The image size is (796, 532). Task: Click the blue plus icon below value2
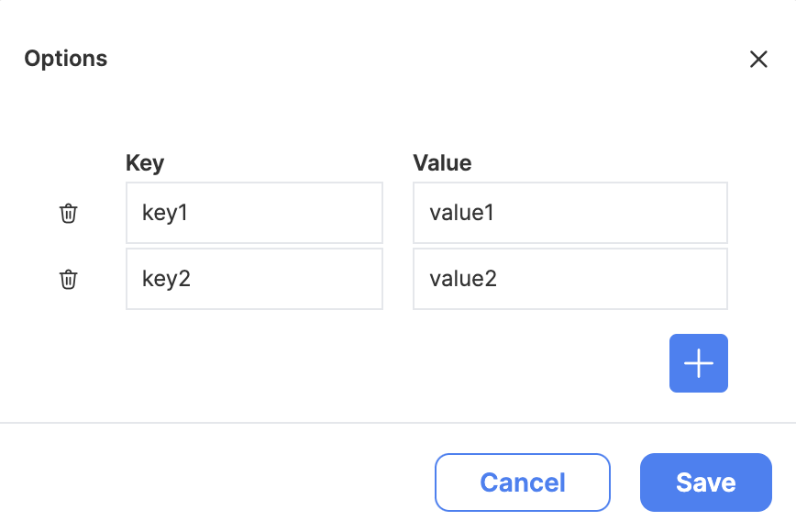click(699, 363)
